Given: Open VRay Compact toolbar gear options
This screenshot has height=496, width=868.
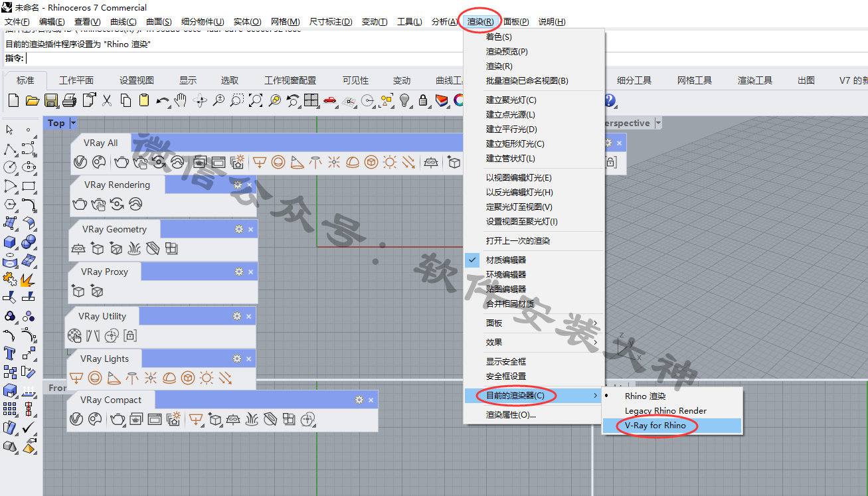Looking at the screenshot, I should [x=359, y=400].
